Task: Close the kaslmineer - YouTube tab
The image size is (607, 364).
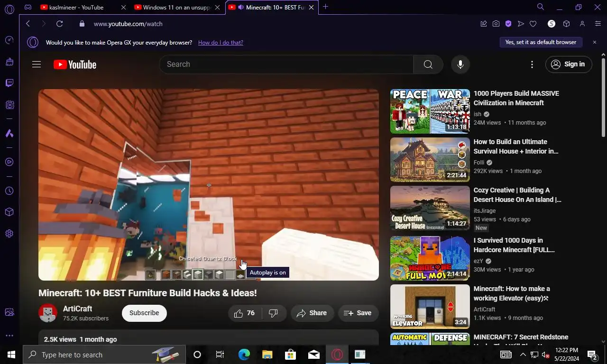Action: click(123, 8)
